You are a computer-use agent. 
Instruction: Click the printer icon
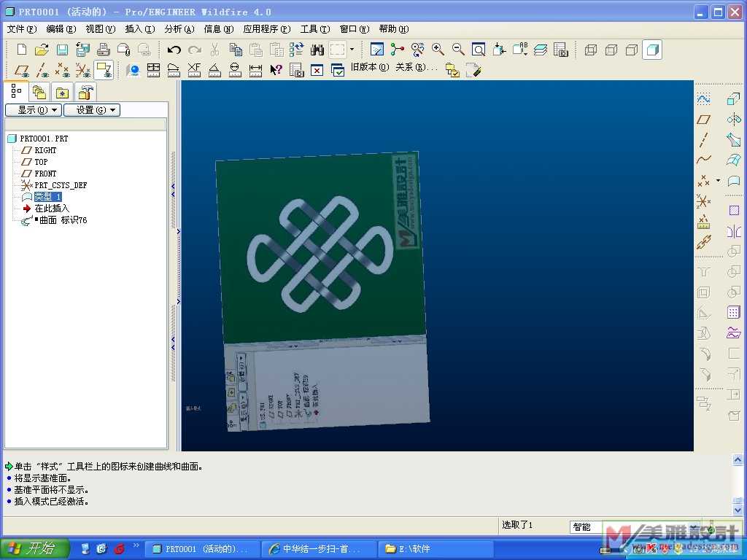tap(104, 50)
